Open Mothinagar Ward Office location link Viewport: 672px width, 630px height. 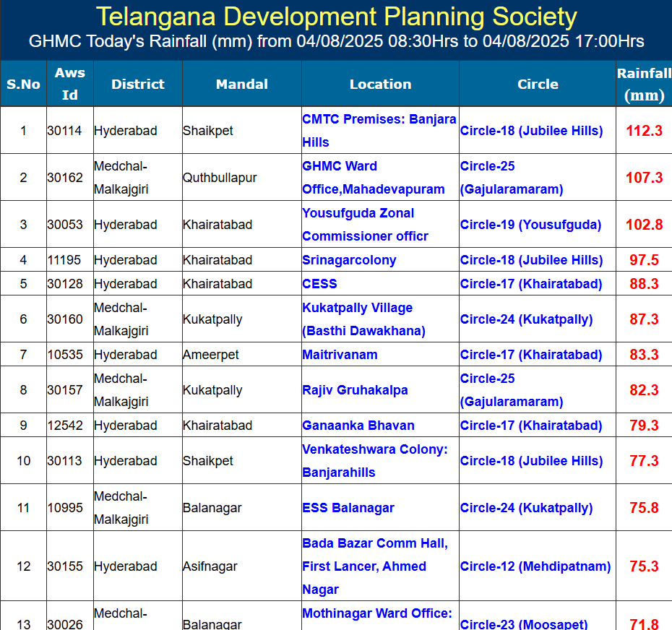pyautogui.click(x=377, y=613)
